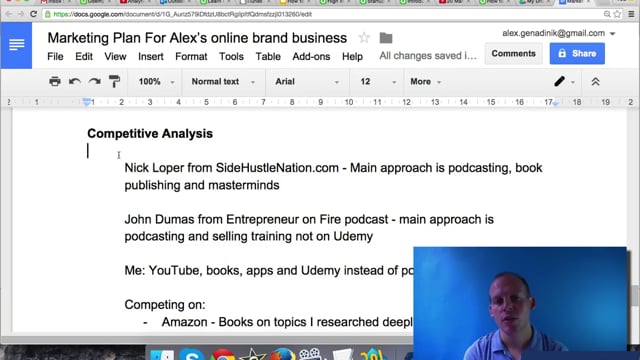Expand the editing mode dropdown arrow
Viewport: 640px width, 360px height.
[573, 82]
